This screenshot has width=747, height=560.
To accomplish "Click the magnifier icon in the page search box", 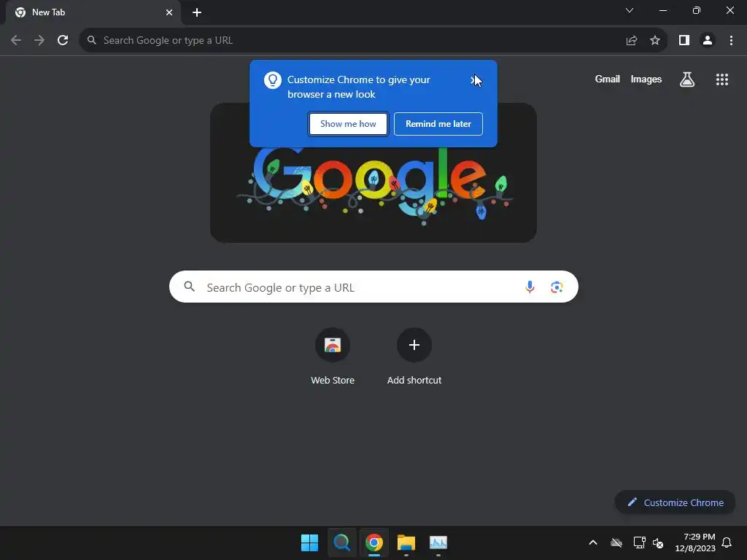I will click(190, 286).
